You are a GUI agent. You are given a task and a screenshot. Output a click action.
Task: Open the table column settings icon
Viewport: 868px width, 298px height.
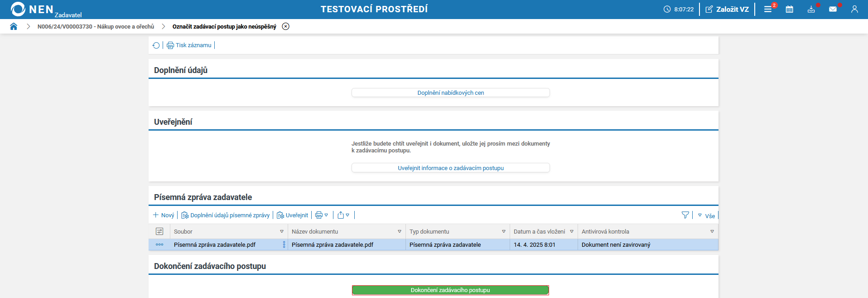[x=159, y=231]
